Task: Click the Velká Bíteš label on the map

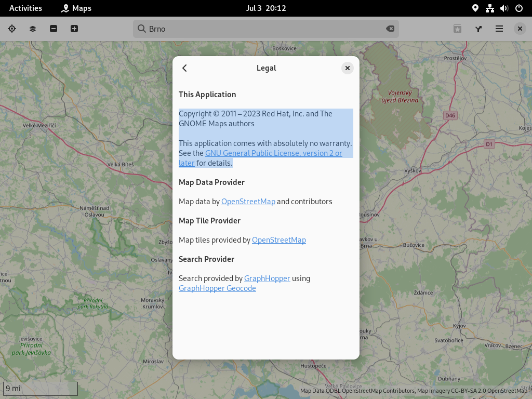Action: pyautogui.click(x=121, y=165)
